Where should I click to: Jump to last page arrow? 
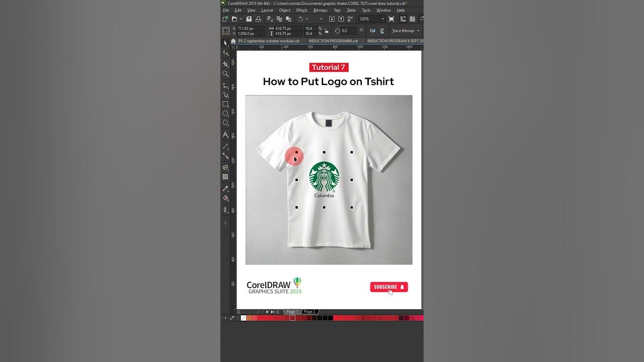[x=273, y=312]
